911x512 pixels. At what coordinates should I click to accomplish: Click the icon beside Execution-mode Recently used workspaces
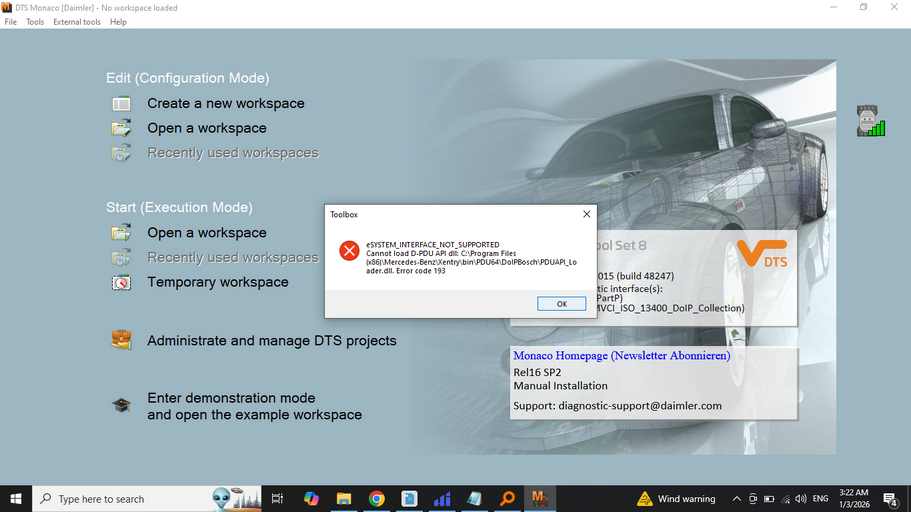(121, 257)
